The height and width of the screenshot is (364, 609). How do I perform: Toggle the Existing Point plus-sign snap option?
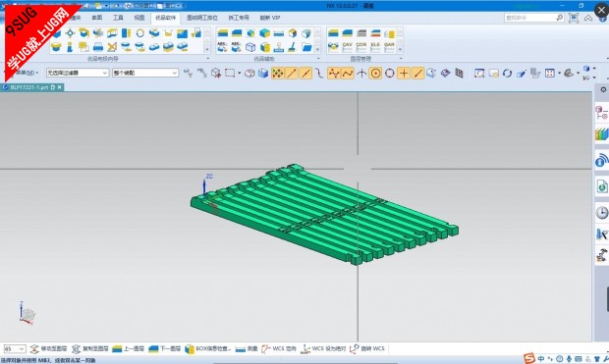pyautogui.click(x=404, y=73)
